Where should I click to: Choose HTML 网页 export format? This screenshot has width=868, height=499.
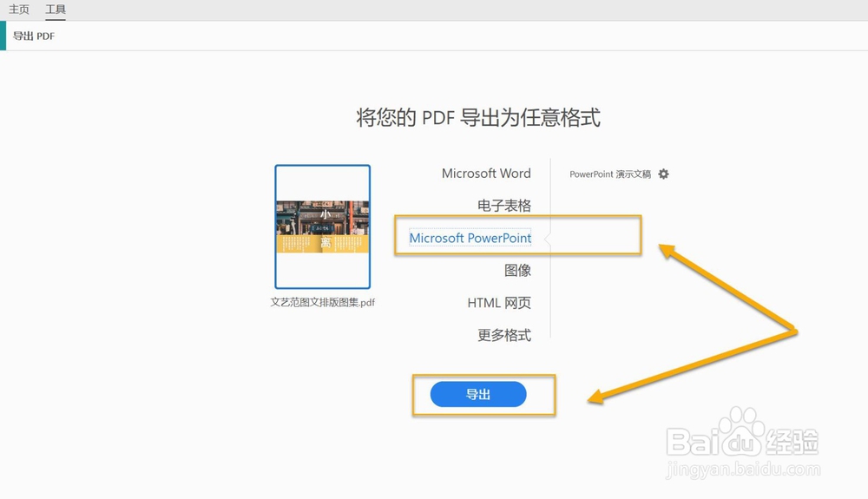click(x=499, y=303)
